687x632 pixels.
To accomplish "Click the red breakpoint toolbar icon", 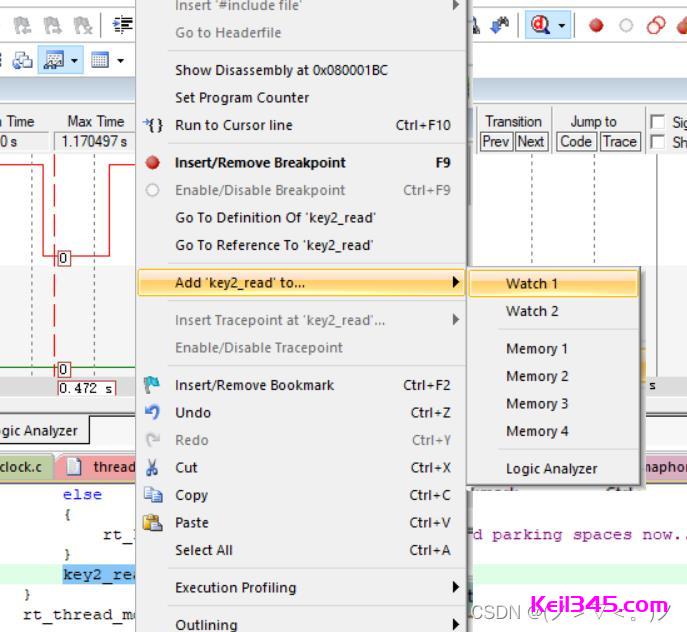I will pos(597,26).
